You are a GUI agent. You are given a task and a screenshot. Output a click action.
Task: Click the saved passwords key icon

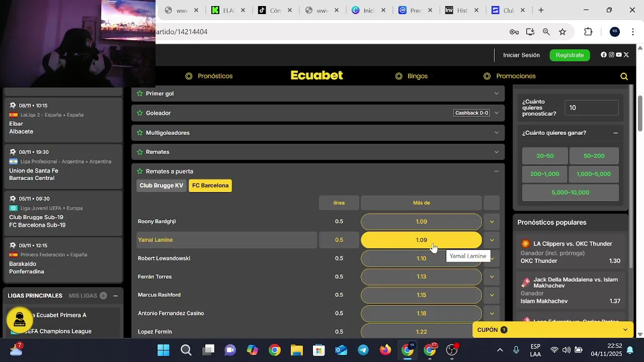pos(514,32)
